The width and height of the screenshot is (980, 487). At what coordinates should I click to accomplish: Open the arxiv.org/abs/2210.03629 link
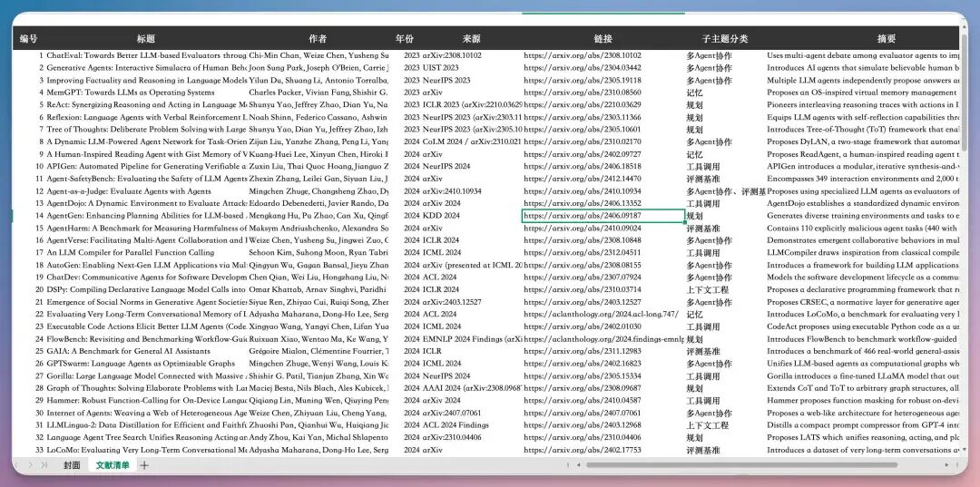583,105
